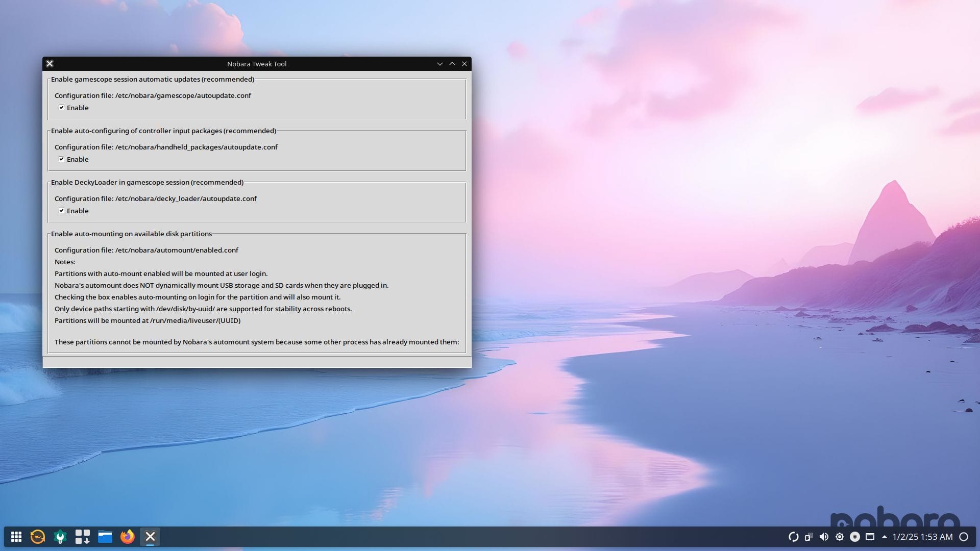Select the active terminal app in the taskbar
This screenshot has width=980, height=551.
coord(150,537)
